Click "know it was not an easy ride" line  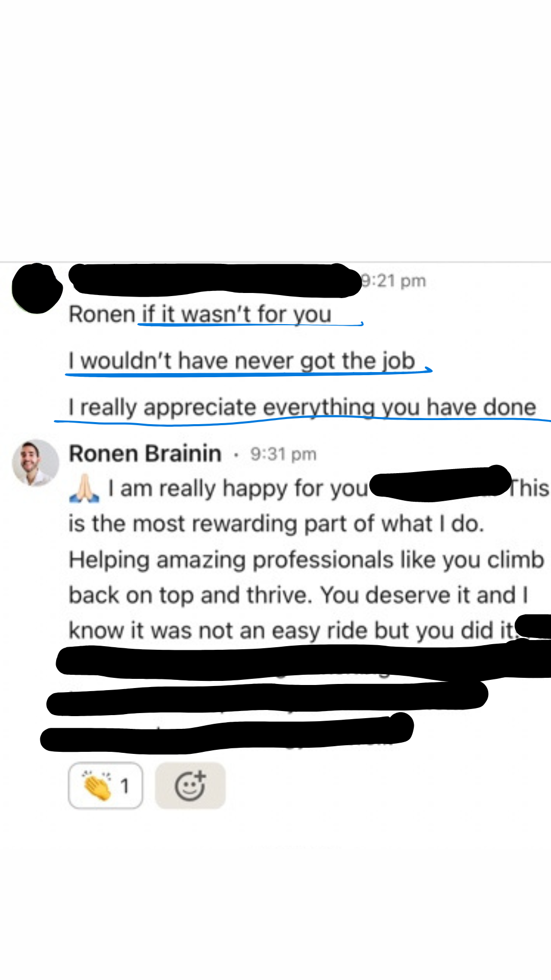click(x=291, y=630)
